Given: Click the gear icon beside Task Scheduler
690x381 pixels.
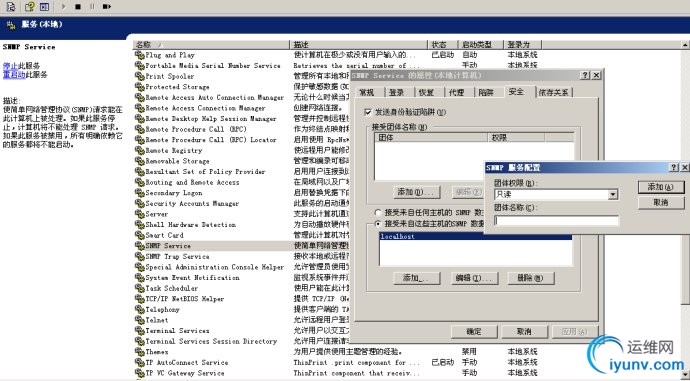Looking at the screenshot, I should pyautogui.click(x=139, y=288).
